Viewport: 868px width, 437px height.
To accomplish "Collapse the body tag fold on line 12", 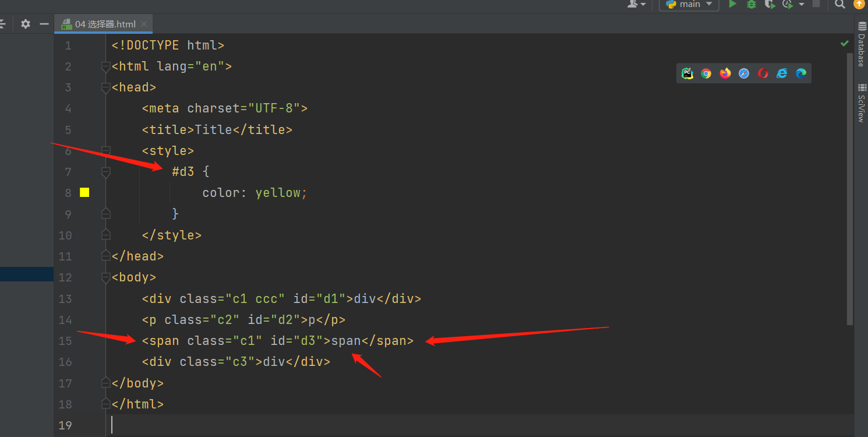I will click(105, 277).
